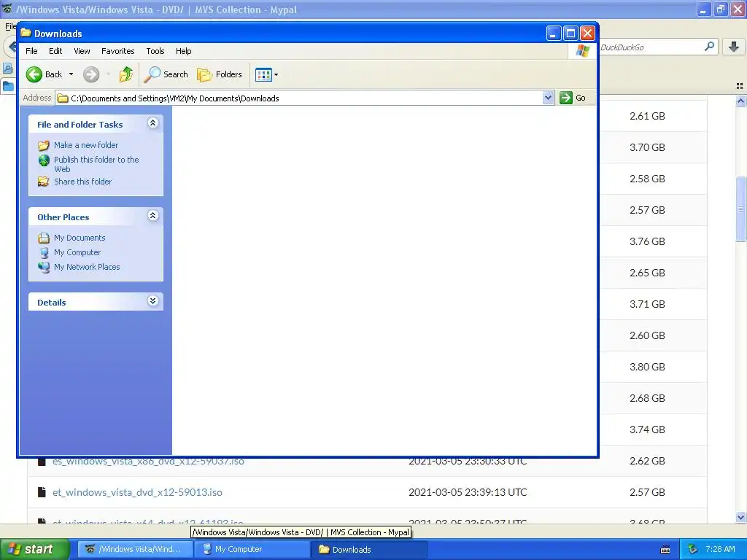Click the 2021-03-05 23:39:13 UTC date cell
Screen dimensions: 747x560
(x=468, y=492)
